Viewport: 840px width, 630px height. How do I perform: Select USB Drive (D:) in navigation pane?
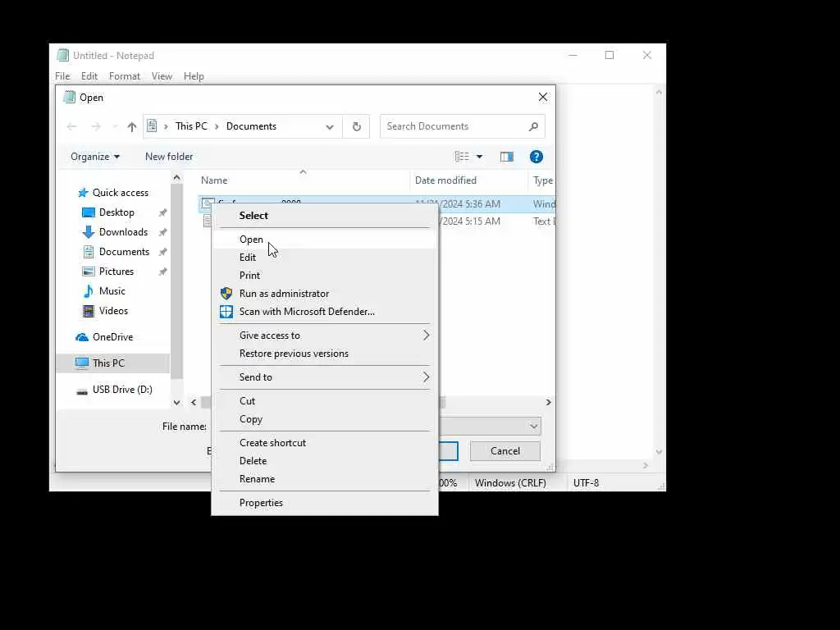[122, 390]
